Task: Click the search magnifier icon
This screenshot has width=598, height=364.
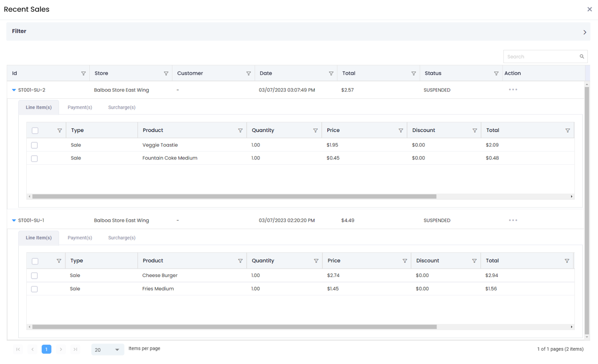Action: pyautogui.click(x=582, y=57)
